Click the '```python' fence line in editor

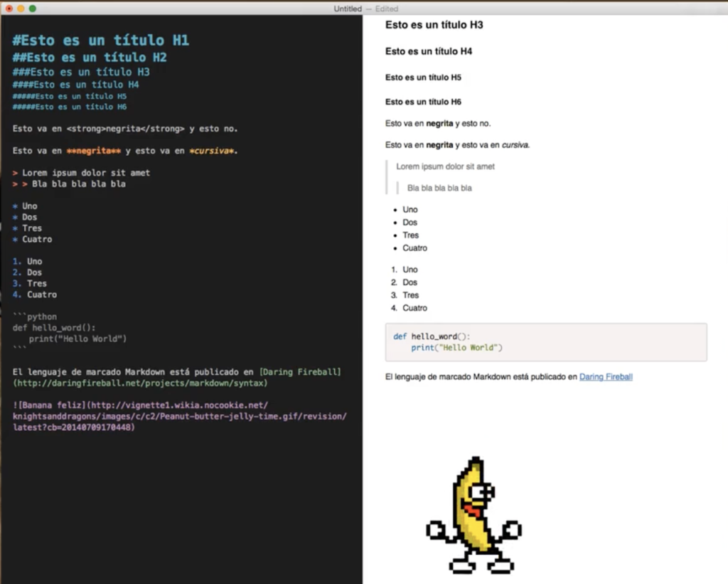[x=35, y=317]
